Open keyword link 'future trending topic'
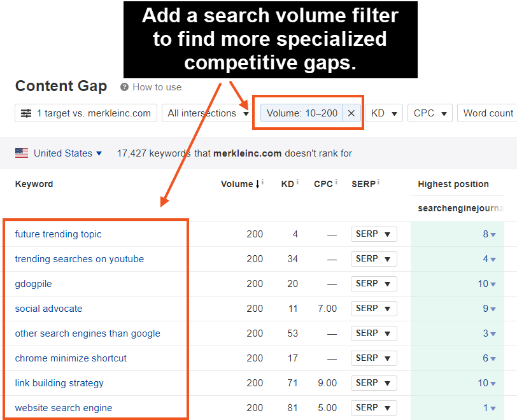The image size is (517, 420). click(x=58, y=234)
